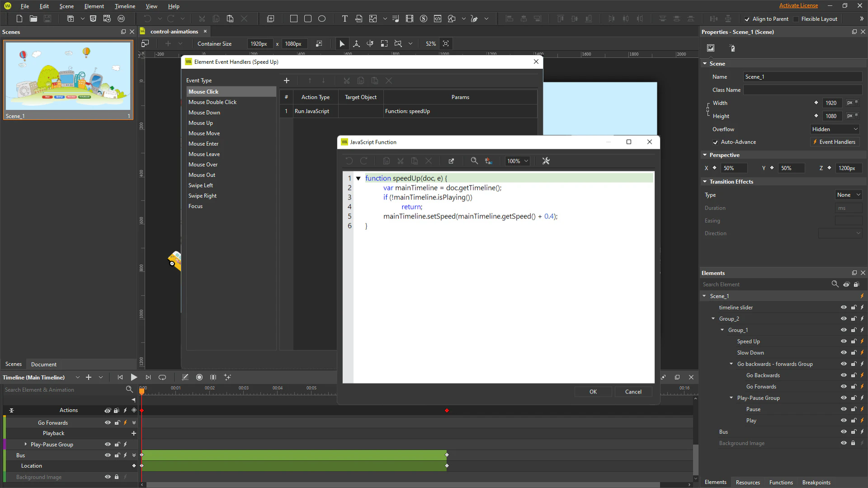The height and width of the screenshot is (488, 868).
Task: Hide the Slow Down element
Action: 844,352
